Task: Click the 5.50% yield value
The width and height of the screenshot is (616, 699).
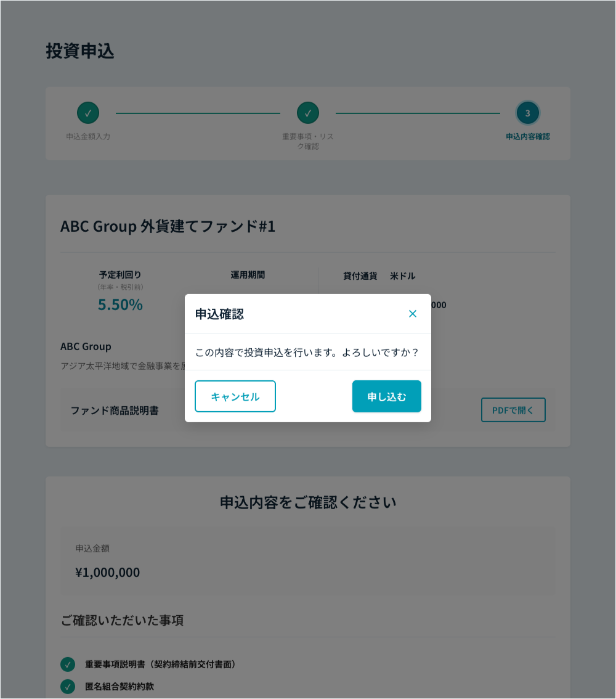Action: (120, 305)
